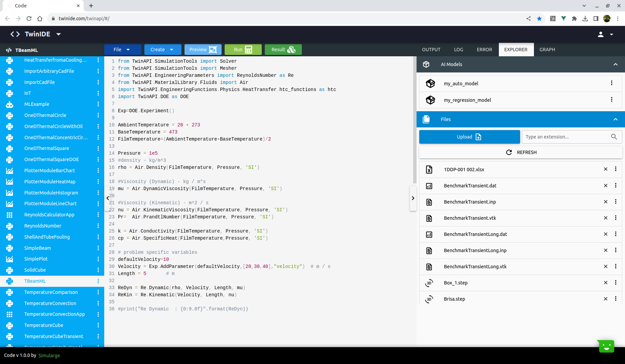Viewport: 625px width, 364px height.
Task: Collapse the Files section
Action: click(615, 119)
